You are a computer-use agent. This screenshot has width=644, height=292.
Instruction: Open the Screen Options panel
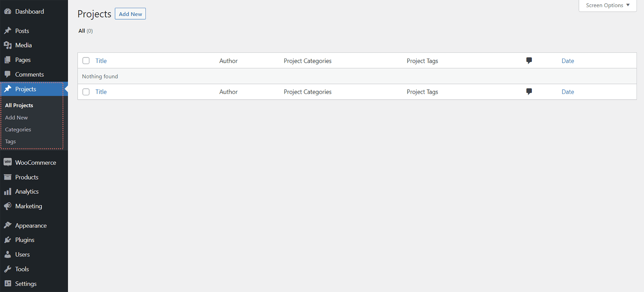click(607, 5)
